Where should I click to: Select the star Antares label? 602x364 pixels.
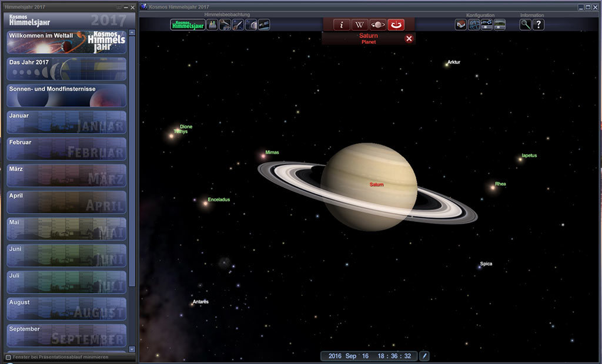200,302
